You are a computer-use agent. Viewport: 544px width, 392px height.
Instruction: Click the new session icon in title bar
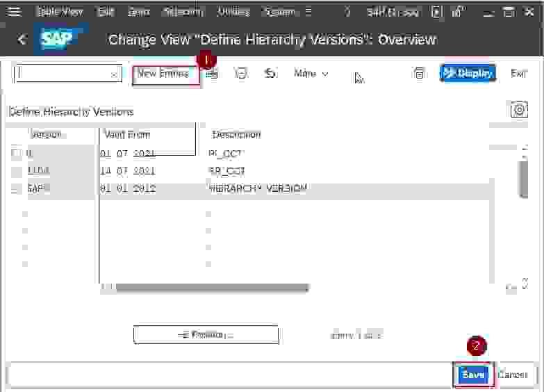pos(437,12)
